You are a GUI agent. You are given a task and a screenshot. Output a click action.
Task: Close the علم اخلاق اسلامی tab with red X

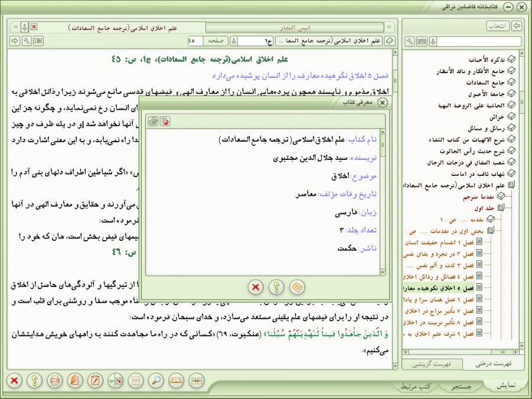coord(34,27)
